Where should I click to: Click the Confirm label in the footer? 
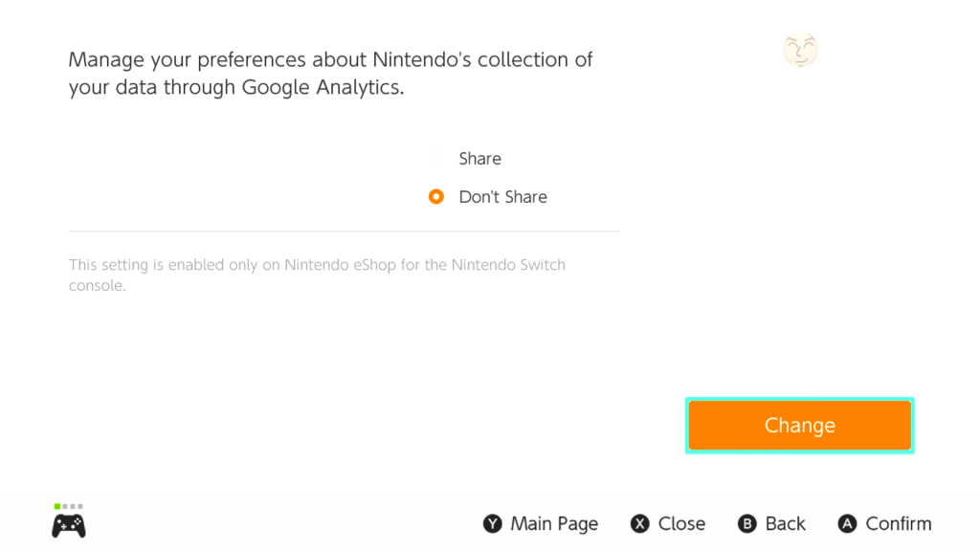point(898,524)
